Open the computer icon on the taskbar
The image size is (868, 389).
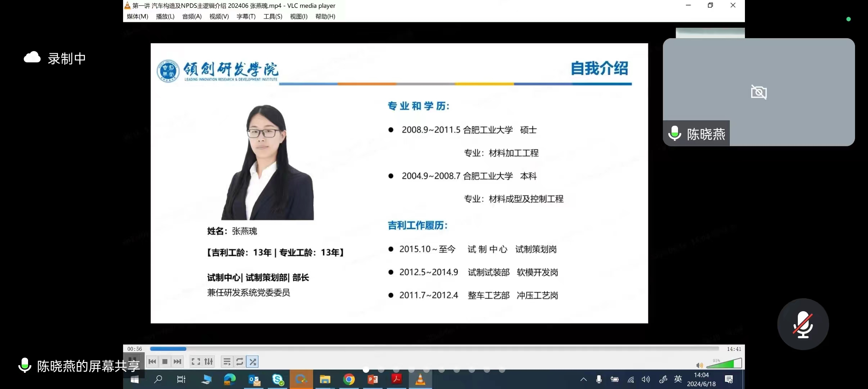click(206, 379)
